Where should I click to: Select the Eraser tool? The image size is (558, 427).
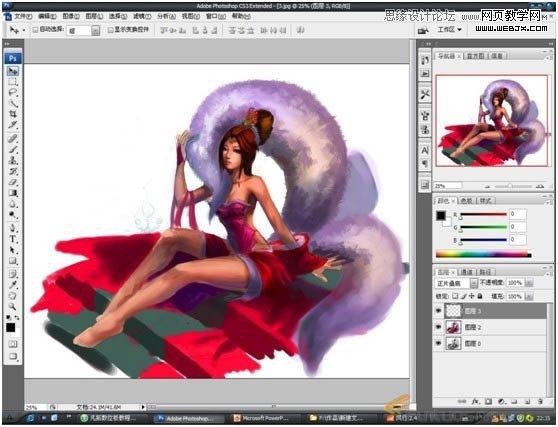[13, 182]
